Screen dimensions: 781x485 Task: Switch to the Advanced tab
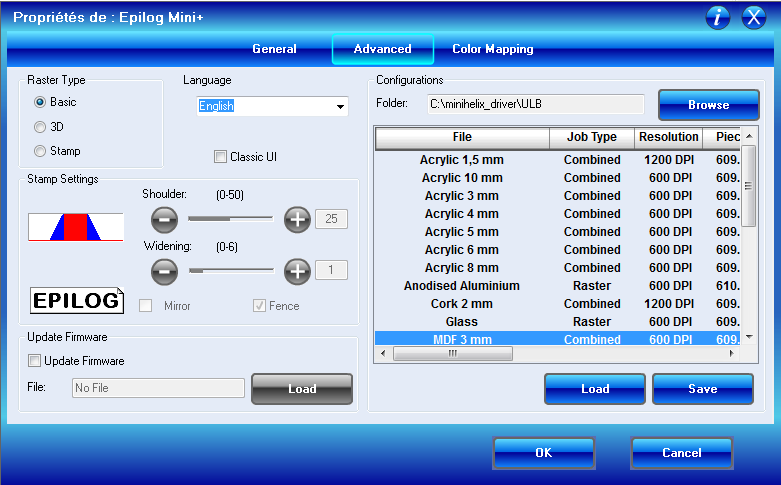383,49
